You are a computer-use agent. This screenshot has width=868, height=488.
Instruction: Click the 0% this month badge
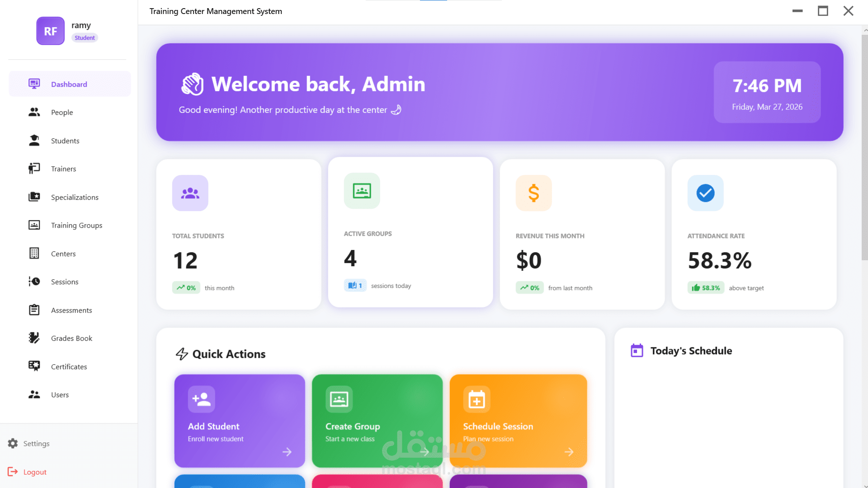click(x=186, y=288)
